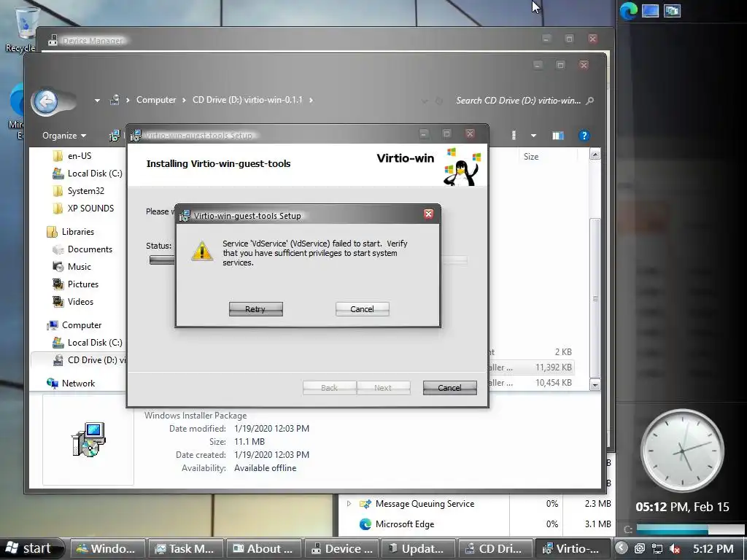Click the Start button

31,548
